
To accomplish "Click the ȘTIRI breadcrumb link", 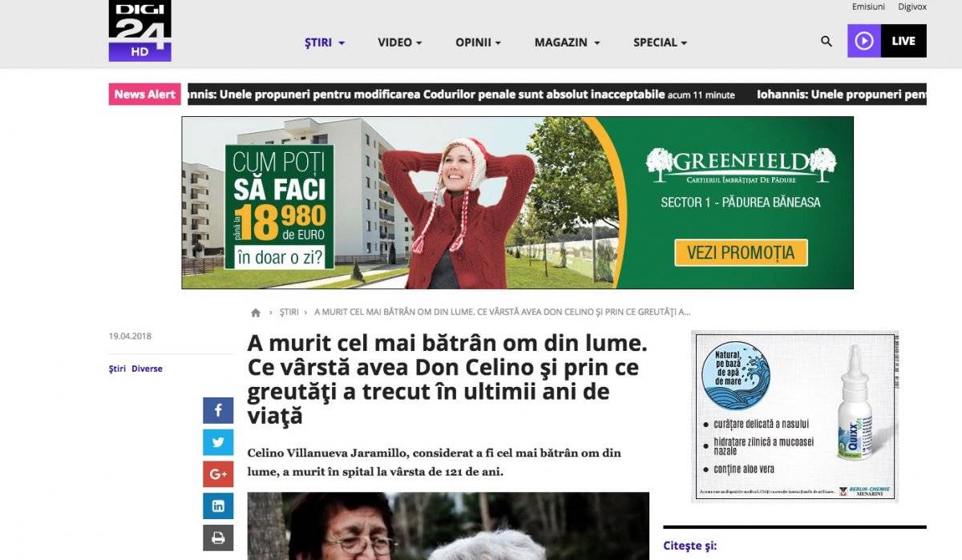I will click(289, 312).
